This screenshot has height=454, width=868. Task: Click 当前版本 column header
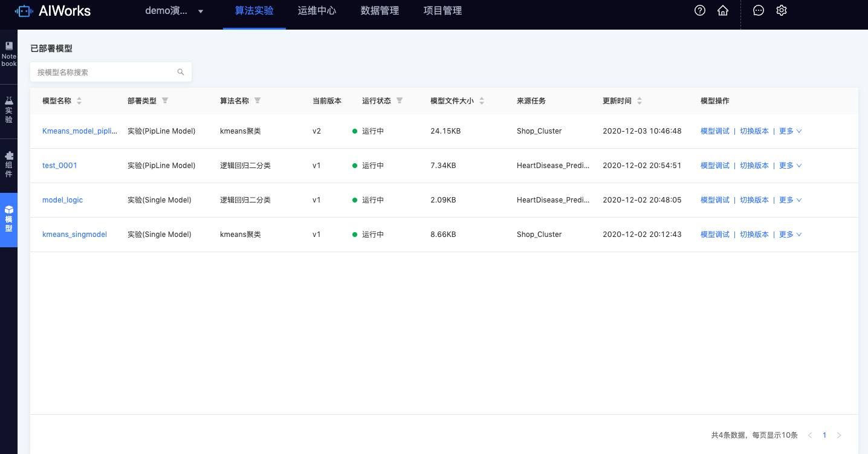click(327, 101)
